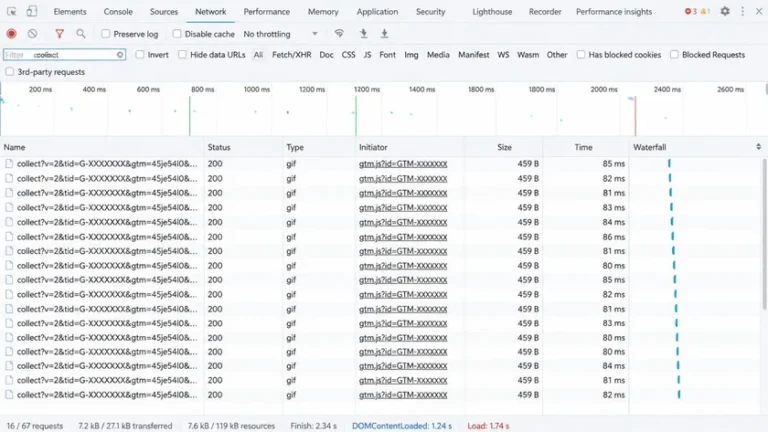This screenshot has height=432, width=768.
Task: Filter by Doc requests
Action: pyautogui.click(x=326, y=55)
